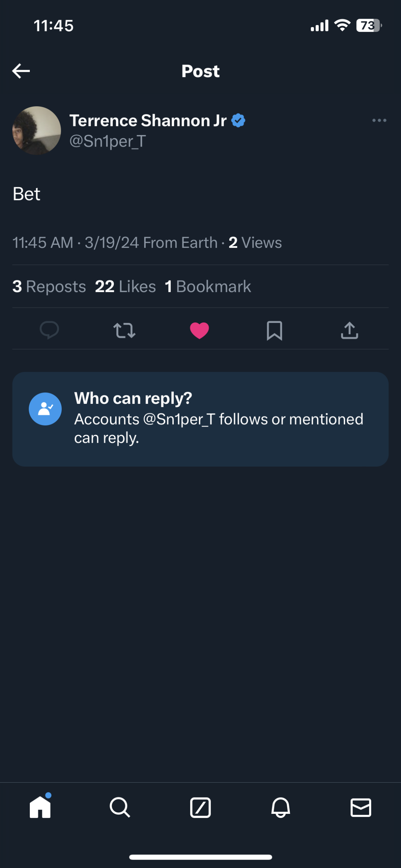The image size is (401, 868).
Task: Open the Grok slash icon tab
Action: pos(200,808)
